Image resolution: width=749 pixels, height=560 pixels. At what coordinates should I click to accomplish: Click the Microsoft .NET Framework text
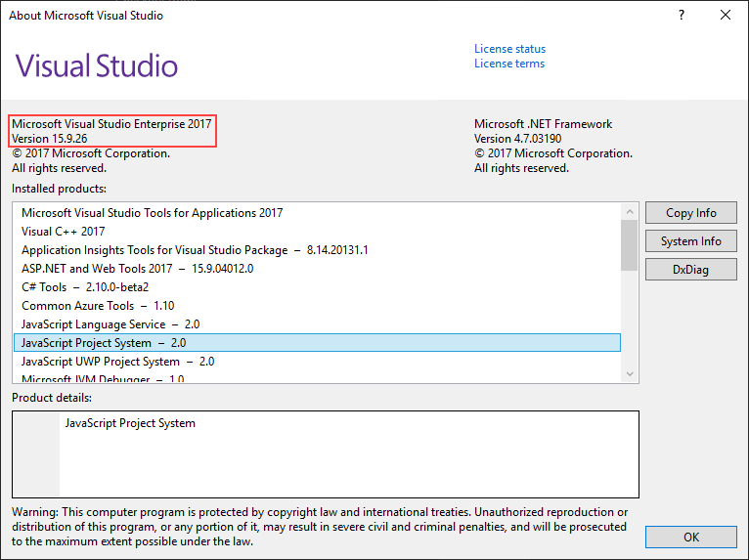(x=543, y=124)
